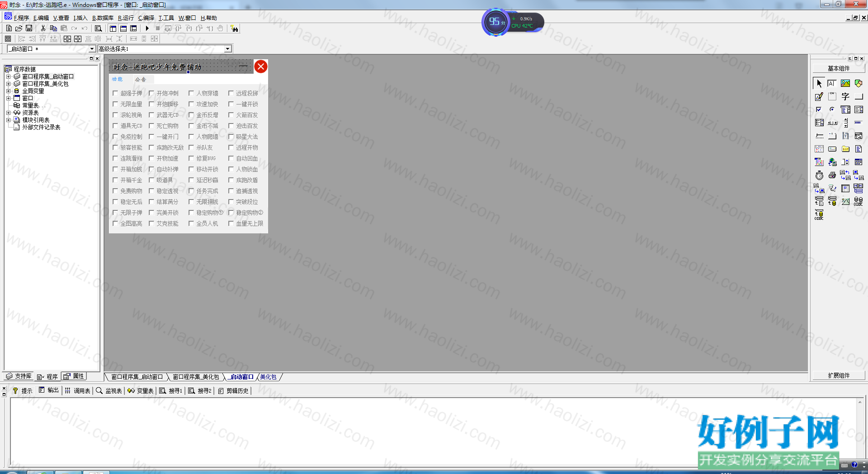
Task: Switch to the 美化包 window tab
Action: pyautogui.click(x=268, y=377)
